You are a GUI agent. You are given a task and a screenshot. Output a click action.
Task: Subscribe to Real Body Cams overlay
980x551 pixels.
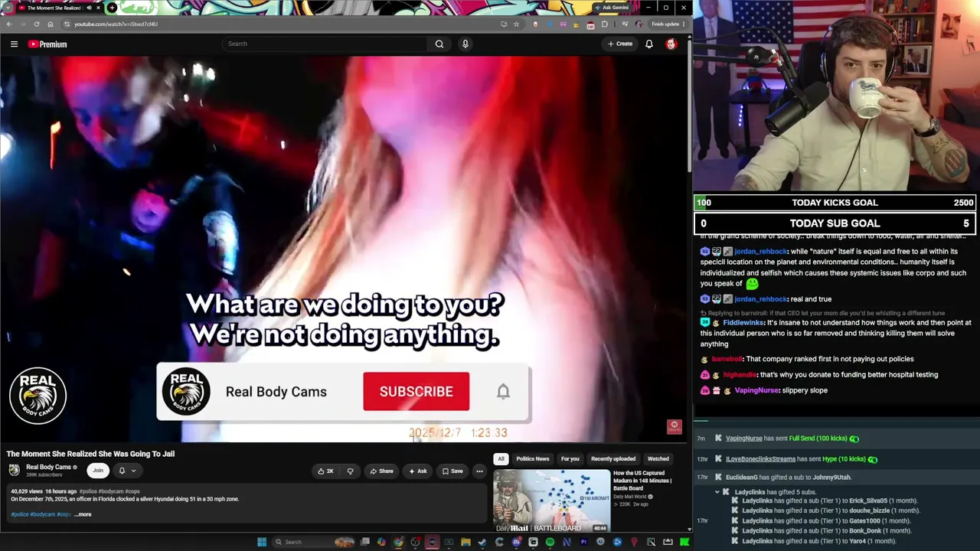416,391
